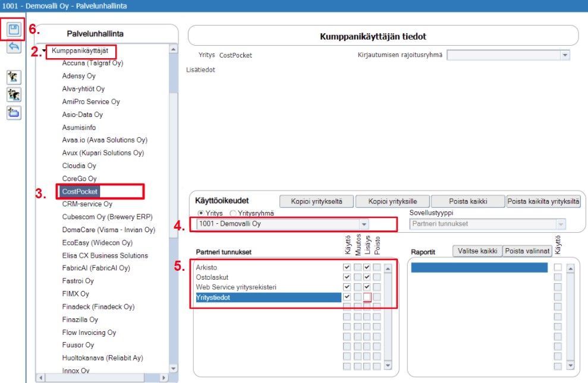Select the Arkisto row in Partneri tunnukset
588x383 pixels.
point(268,267)
